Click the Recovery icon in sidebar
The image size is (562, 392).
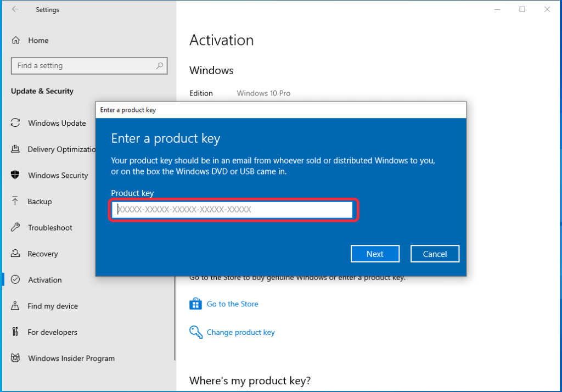16,254
